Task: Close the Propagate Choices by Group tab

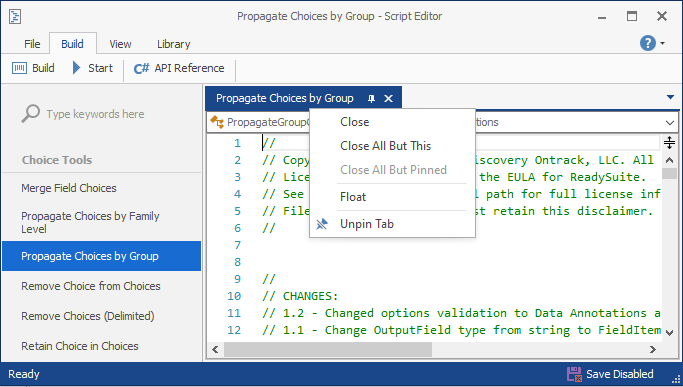Action: click(x=388, y=99)
